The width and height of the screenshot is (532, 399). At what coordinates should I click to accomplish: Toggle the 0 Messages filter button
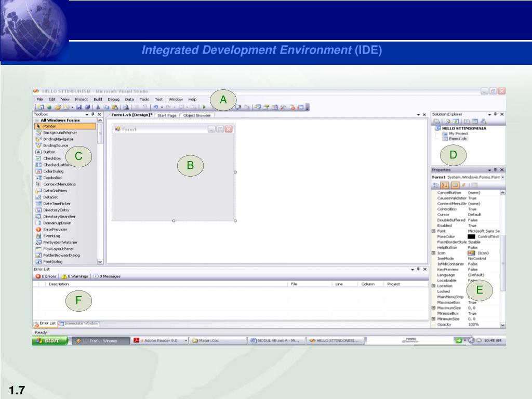107,276
